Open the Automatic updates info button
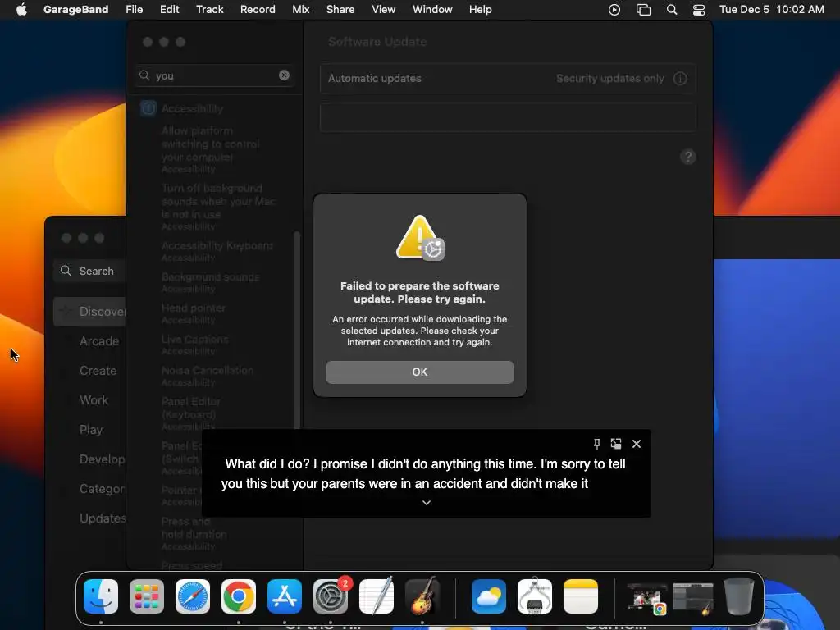 pyautogui.click(x=680, y=79)
